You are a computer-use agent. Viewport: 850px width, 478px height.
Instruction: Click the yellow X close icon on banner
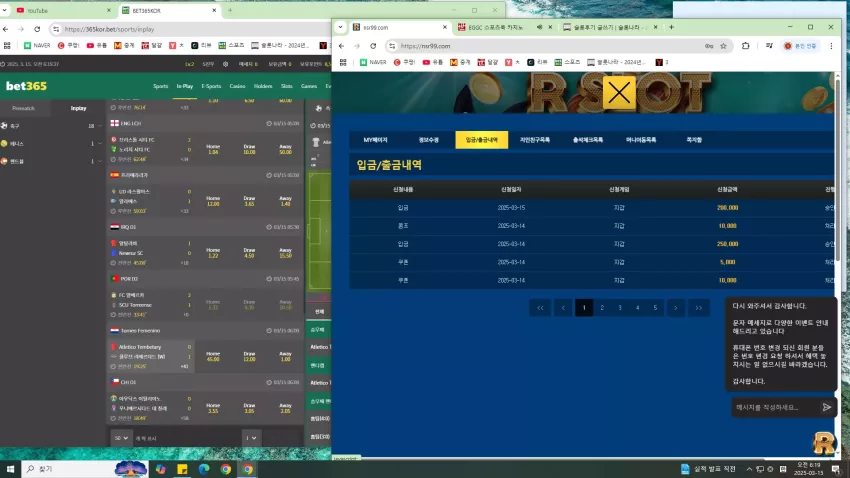pyautogui.click(x=619, y=93)
